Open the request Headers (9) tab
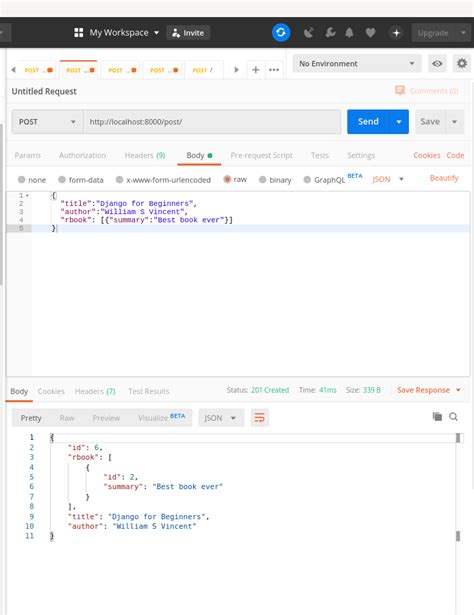 tap(145, 155)
